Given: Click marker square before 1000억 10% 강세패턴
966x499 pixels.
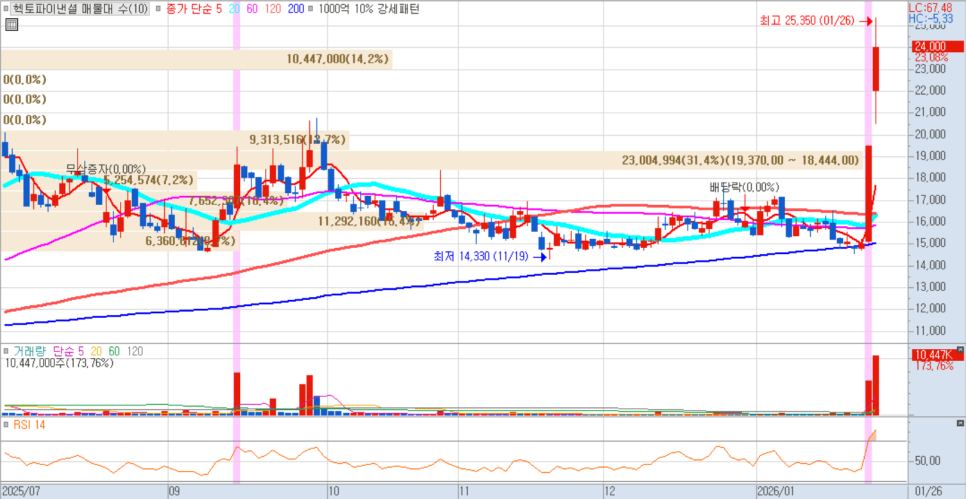Looking at the screenshot, I should pyautogui.click(x=310, y=9).
